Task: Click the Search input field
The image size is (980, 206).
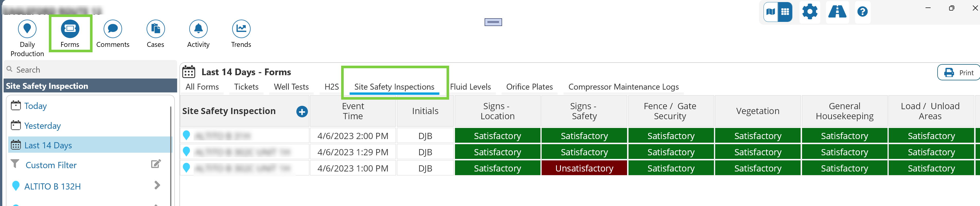Action: point(91,70)
